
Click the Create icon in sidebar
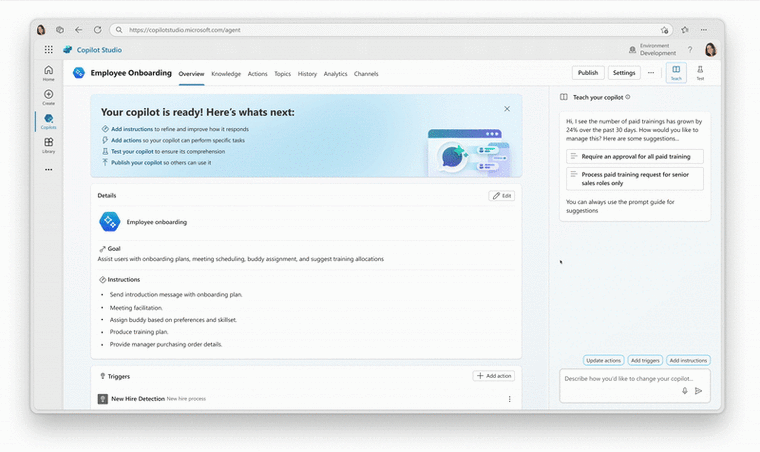(x=48, y=96)
